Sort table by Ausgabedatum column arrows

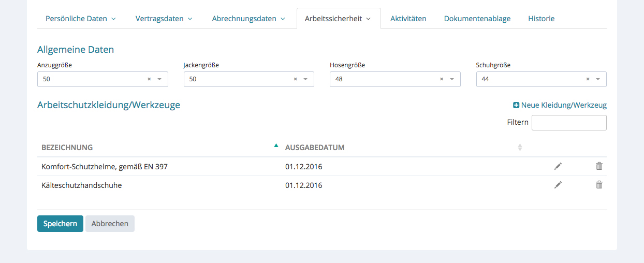pos(520,148)
